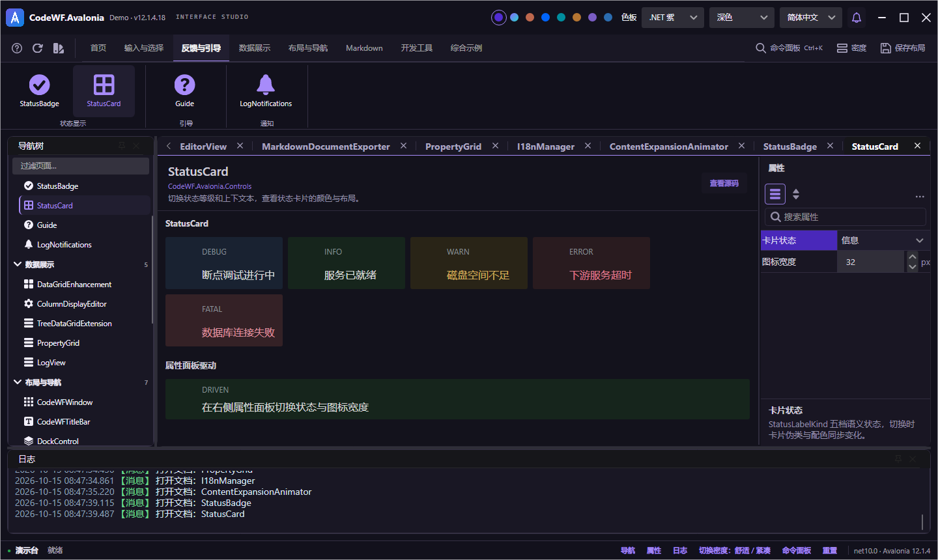This screenshot has height=560, width=938.
Task: Decrease icon width with the down stepper
Action: 913,267
